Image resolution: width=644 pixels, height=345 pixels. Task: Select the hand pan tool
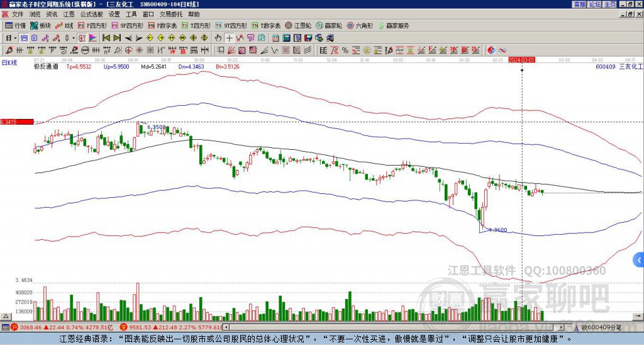pos(218,38)
